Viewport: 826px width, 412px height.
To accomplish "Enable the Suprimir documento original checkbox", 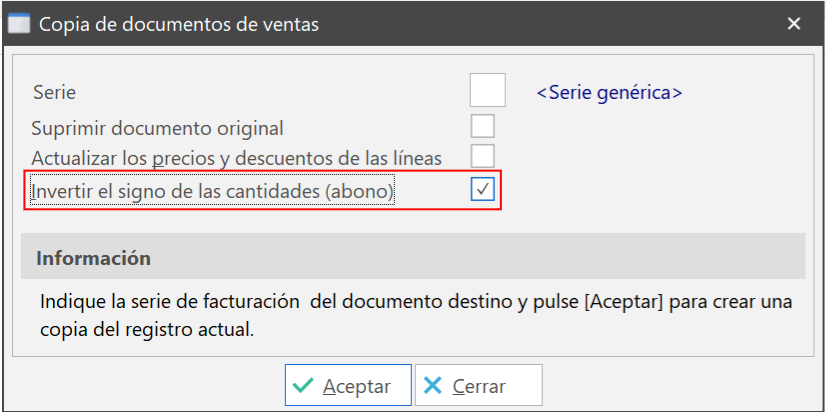I will pos(483,127).
